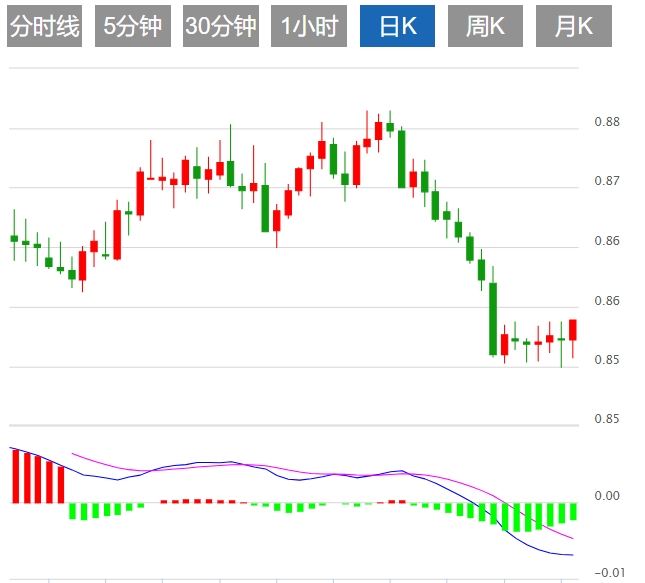Click the 0.87 price axis label
645x583 pixels.
(607, 181)
